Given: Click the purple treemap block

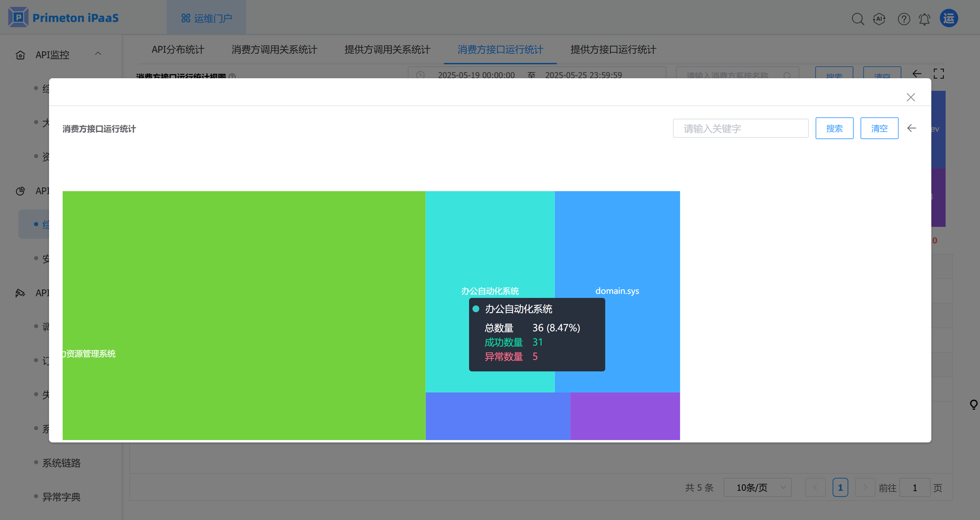Looking at the screenshot, I should click(625, 416).
